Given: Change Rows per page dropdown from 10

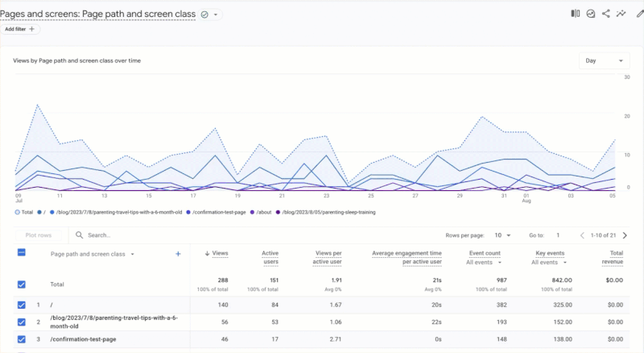Looking at the screenshot, I should (502, 235).
